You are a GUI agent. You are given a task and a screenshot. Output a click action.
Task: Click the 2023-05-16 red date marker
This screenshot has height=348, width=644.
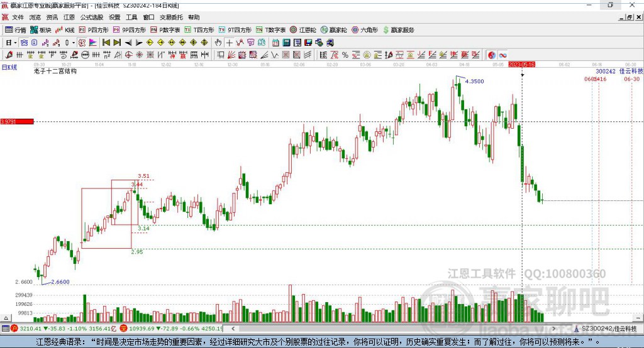521,65
